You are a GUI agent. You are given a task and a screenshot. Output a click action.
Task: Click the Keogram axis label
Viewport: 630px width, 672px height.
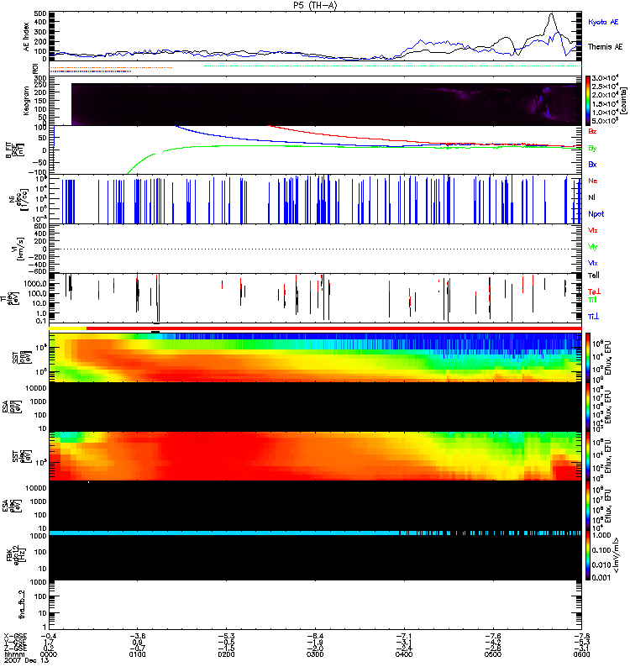(x=27, y=101)
